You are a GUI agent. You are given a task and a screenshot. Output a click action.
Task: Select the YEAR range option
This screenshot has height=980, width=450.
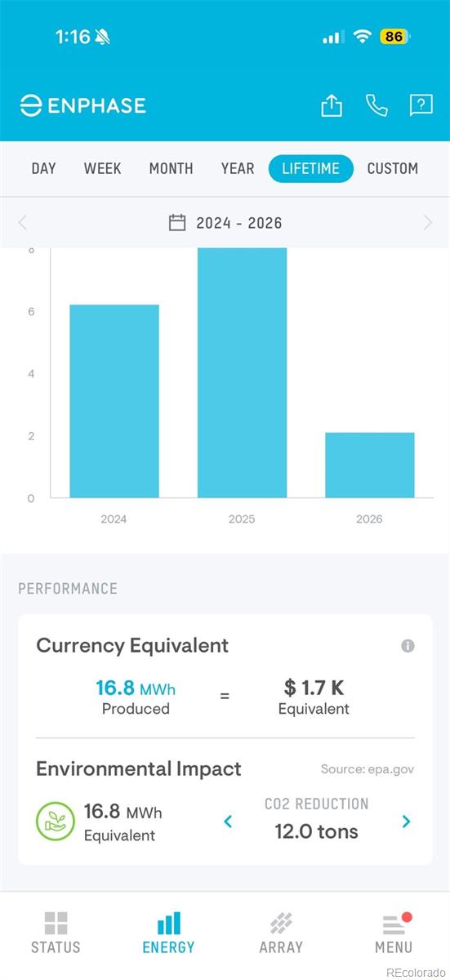[x=238, y=168]
